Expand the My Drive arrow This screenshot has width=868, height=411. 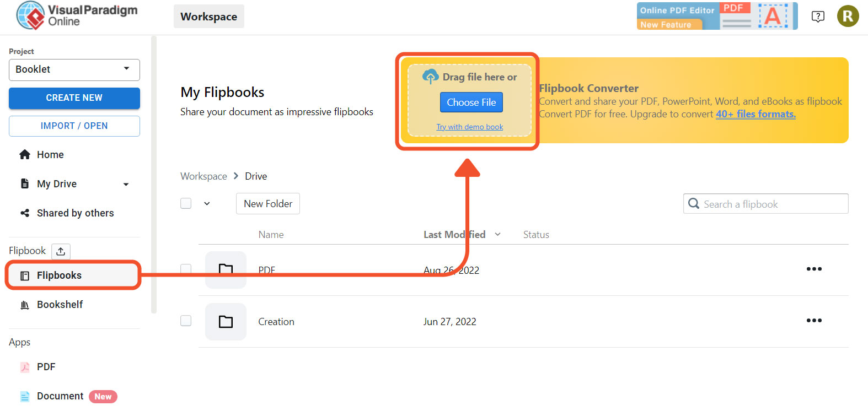[x=126, y=185]
